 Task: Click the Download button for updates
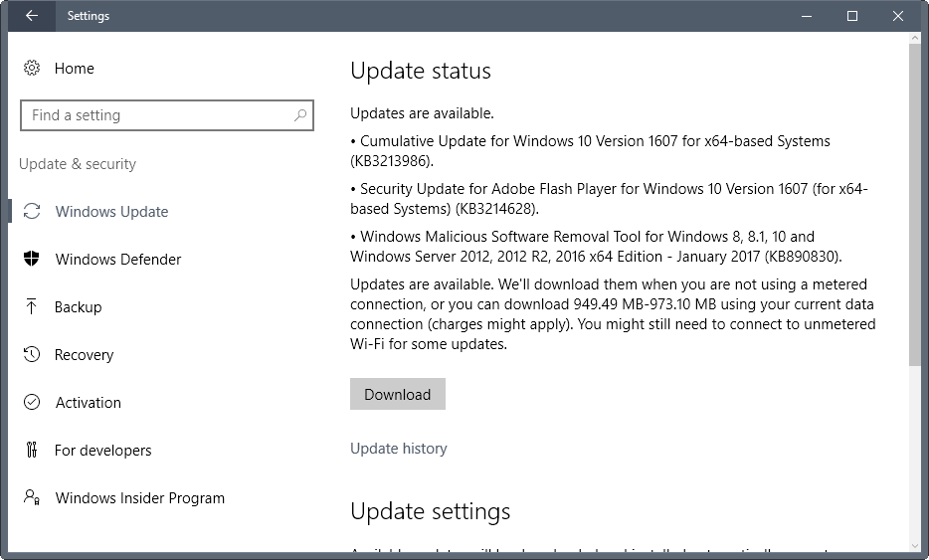pyautogui.click(x=398, y=394)
